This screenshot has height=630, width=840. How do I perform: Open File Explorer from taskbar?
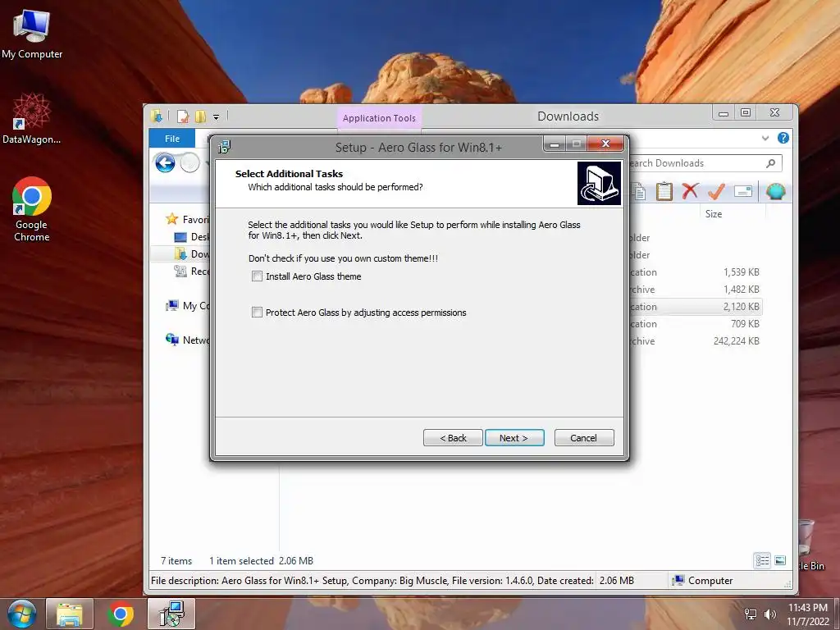pyautogui.click(x=70, y=614)
